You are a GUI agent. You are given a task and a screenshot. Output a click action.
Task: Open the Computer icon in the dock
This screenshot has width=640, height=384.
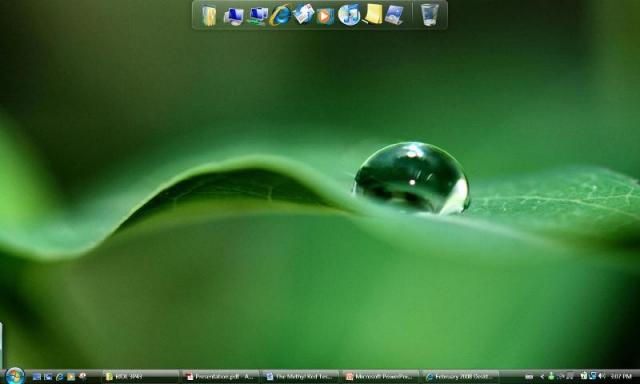pyautogui.click(x=234, y=16)
